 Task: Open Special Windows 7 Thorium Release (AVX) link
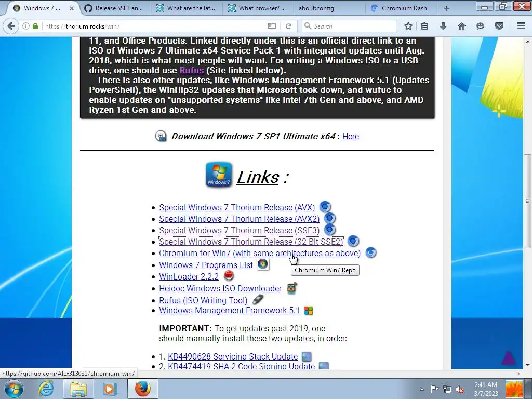237,207
